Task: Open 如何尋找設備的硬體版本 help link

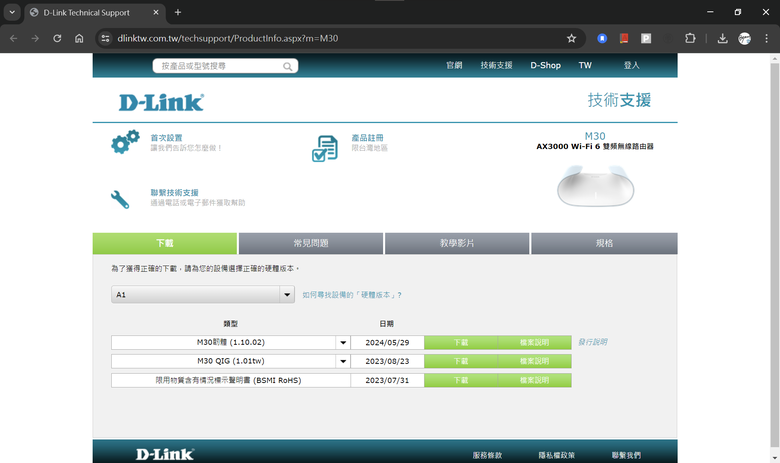Action: tap(352, 295)
